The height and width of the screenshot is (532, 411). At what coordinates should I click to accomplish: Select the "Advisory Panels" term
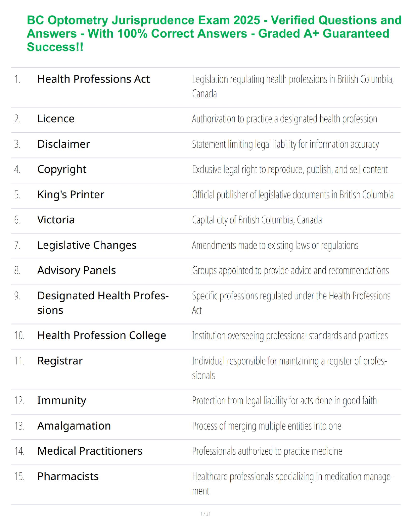[77, 270]
